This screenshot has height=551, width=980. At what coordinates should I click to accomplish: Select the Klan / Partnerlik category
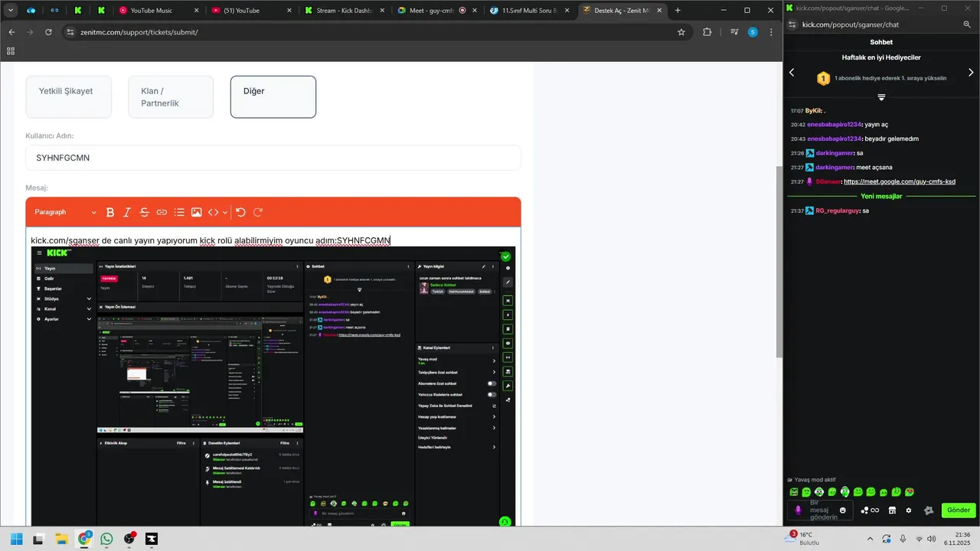coord(171,96)
